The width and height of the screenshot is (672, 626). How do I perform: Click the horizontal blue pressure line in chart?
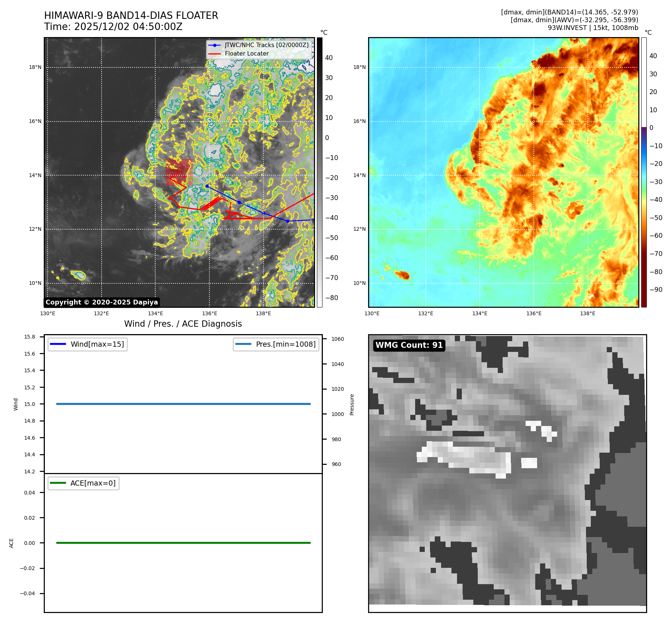pyautogui.click(x=183, y=404)
